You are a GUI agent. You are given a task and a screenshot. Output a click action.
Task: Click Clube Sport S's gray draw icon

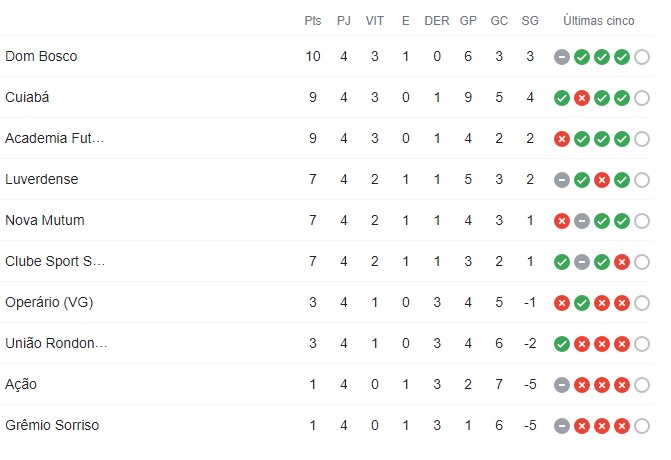[x=582, y=262]
